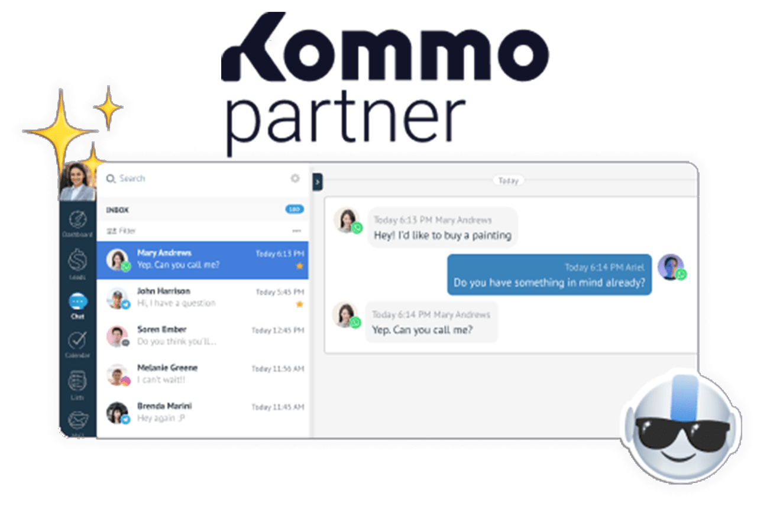Collapse the inbox panel with arrow tab

click(x=317, y=182)
